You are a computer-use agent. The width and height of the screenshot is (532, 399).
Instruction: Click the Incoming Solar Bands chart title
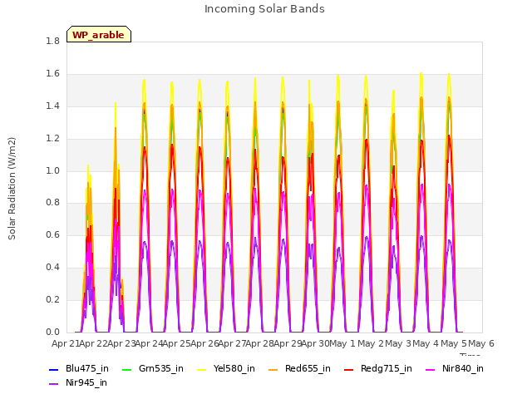click(x=264, y=9)
